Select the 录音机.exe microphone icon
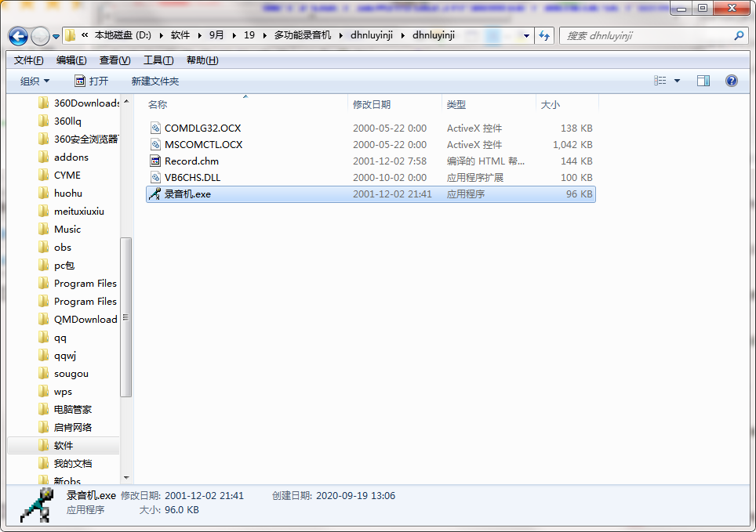The width and height of the screenshot is (756, 532). [154, 194]
